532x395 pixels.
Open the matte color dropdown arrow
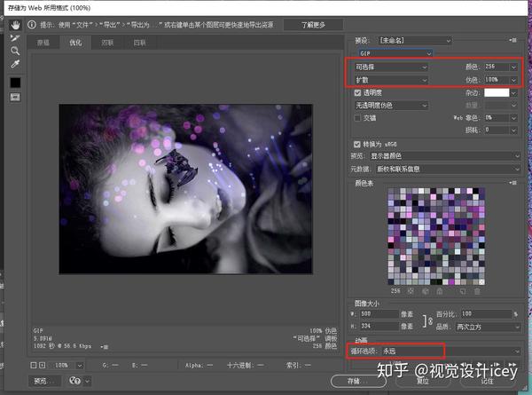[513, 92]
